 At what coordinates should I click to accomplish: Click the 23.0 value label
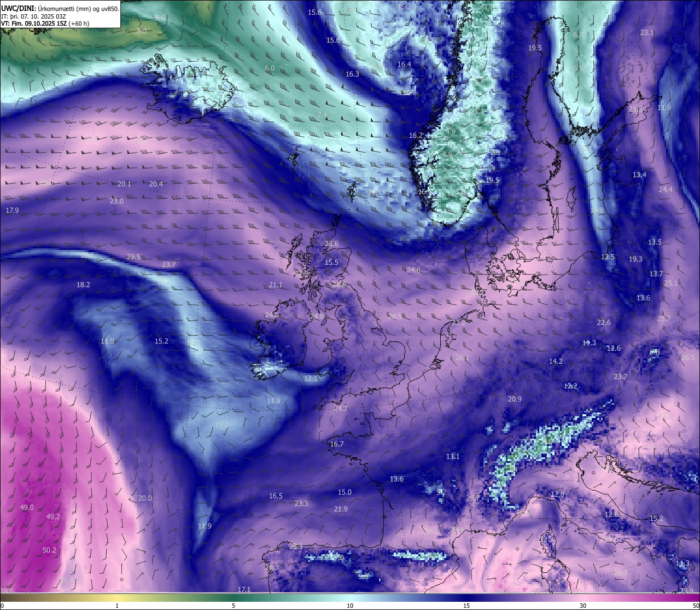click(x=116, y=201)
